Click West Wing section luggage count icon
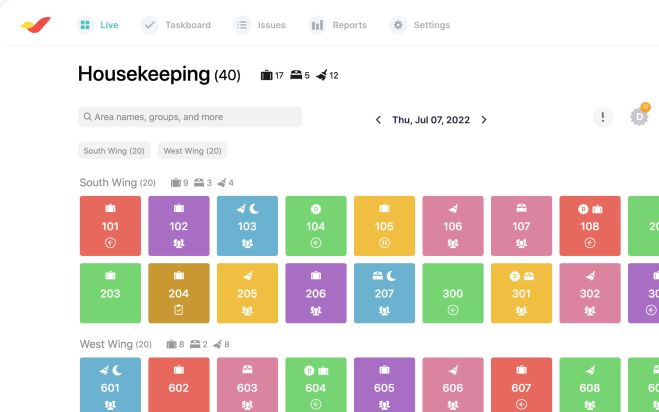 coord(171,344)
